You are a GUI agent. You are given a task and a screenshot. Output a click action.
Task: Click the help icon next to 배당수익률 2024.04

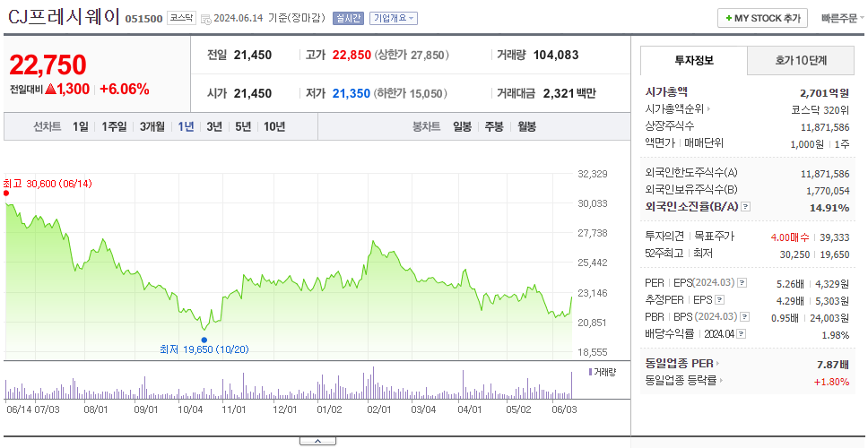742,334
